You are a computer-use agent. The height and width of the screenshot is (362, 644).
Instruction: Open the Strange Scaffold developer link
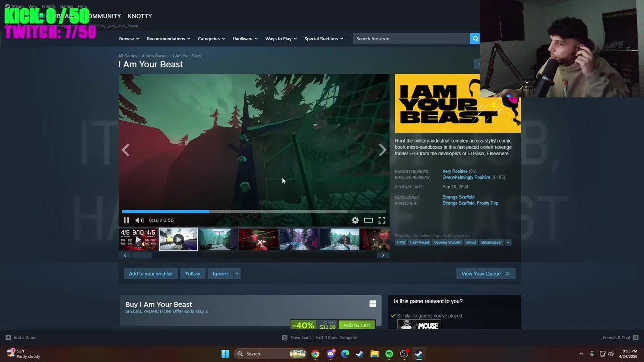[458, 197]
